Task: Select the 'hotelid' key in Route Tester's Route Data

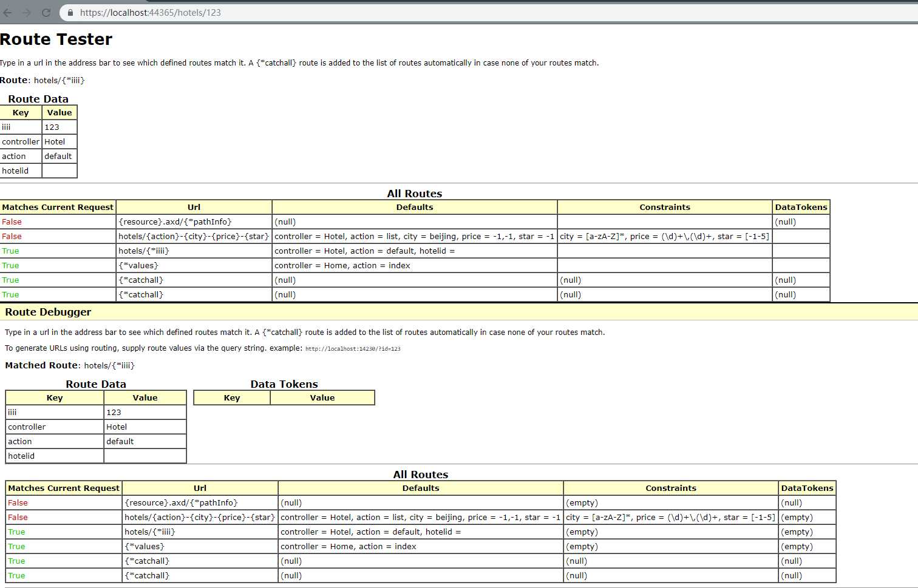Action: point(21,171)
